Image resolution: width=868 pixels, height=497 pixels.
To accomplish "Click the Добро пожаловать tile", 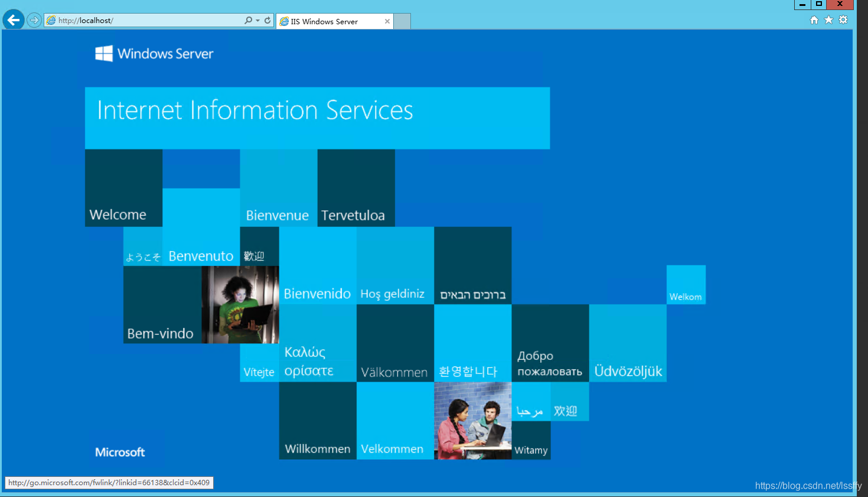I will click(x=550, y=343).
